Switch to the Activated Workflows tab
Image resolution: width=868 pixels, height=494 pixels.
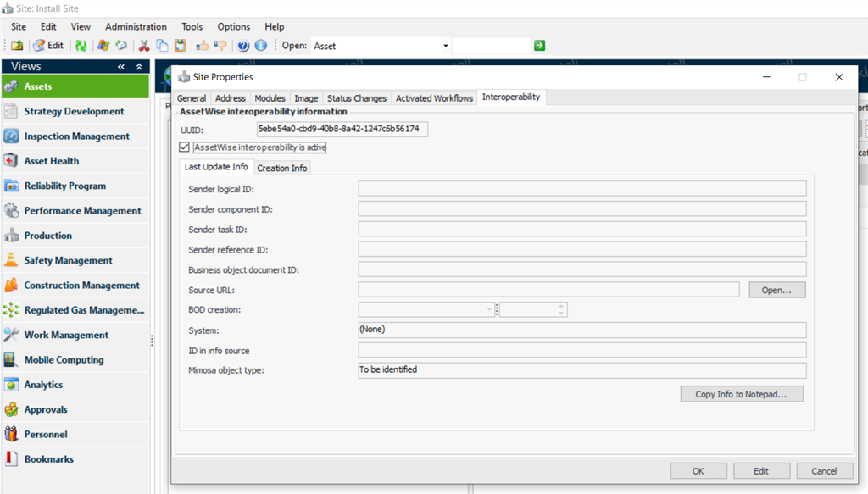point(435,98)
